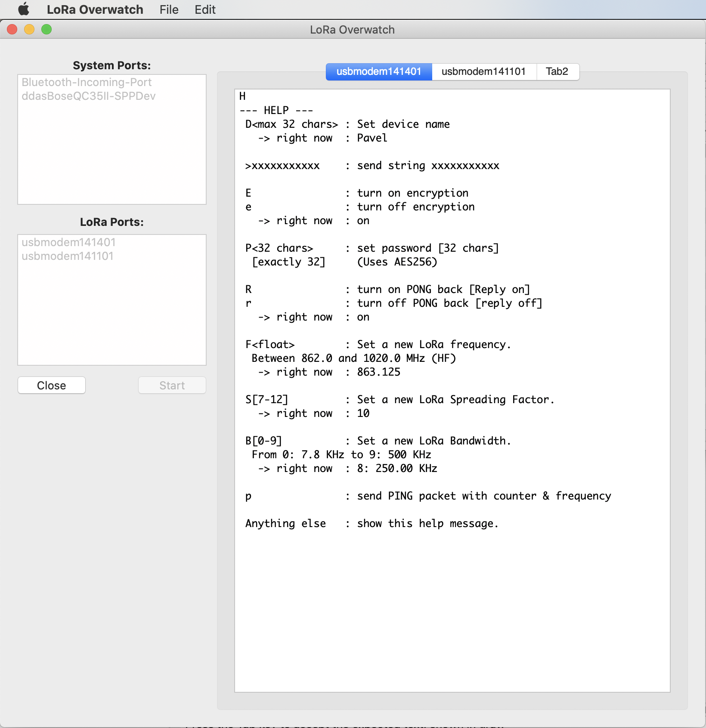Click 'turn on PONG back [Reply on]' line

tap(443, 289)
